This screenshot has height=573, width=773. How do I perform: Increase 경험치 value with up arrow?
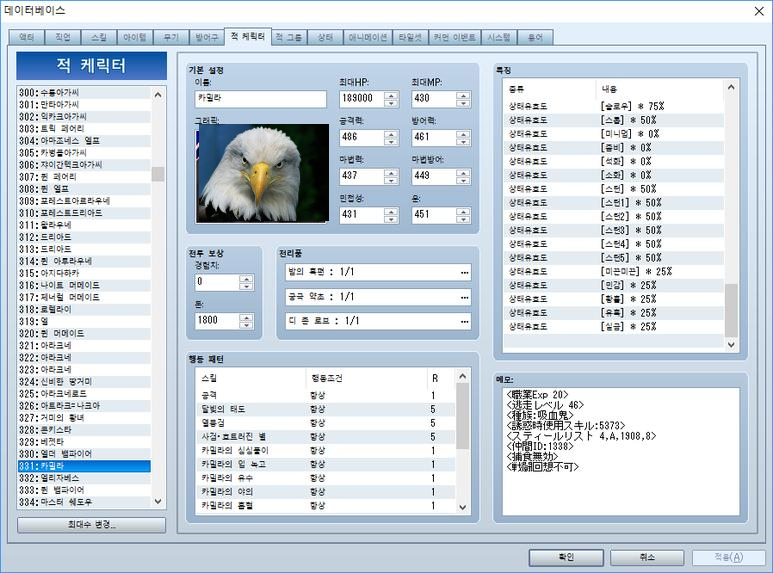pyautogui.click(x=246, y=278)
